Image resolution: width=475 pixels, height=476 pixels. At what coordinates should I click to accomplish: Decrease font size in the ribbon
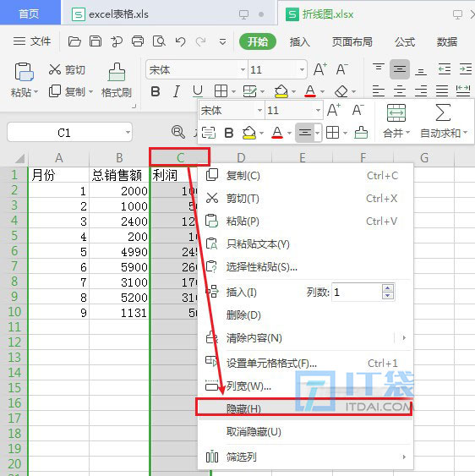pos(341,69)
